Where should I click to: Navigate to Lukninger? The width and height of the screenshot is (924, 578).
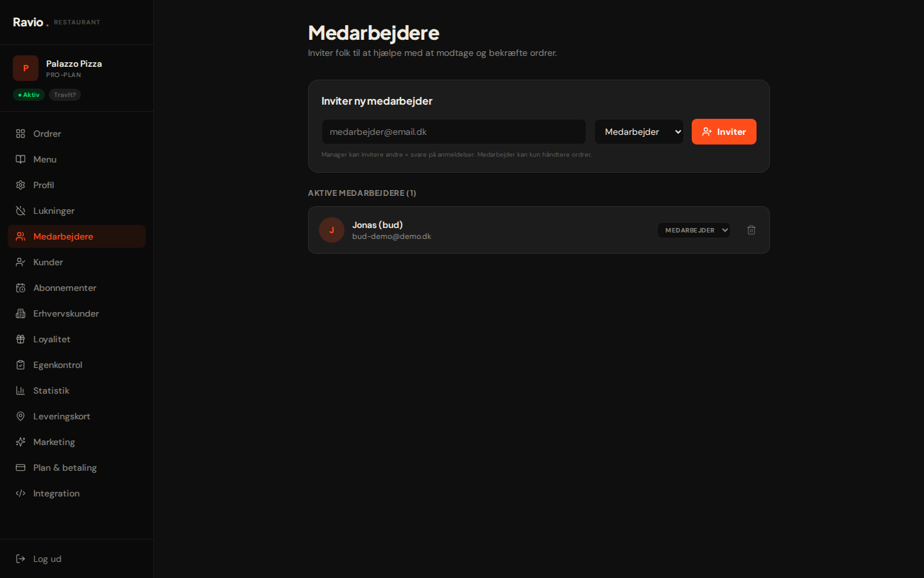(x=76, y=211)
